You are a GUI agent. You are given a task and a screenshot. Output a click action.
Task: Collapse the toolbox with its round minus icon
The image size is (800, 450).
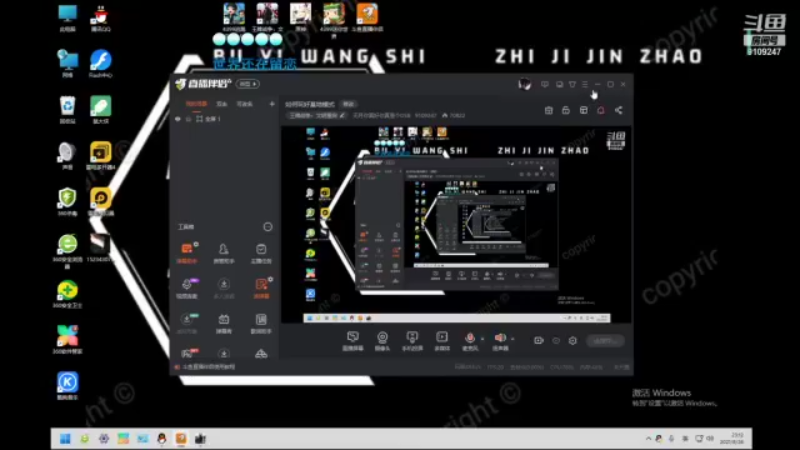tap(267, 227)
